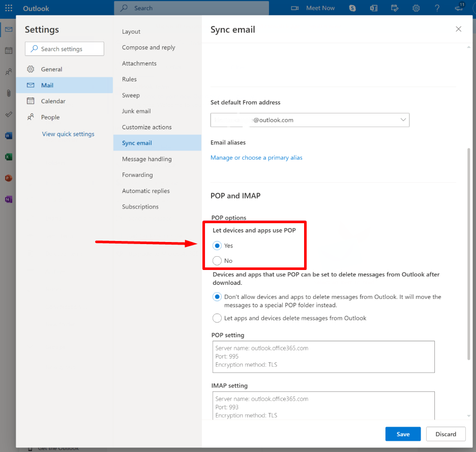Select the Sync email section
Viewport: 476px width, 452px height.
(157, 143)
